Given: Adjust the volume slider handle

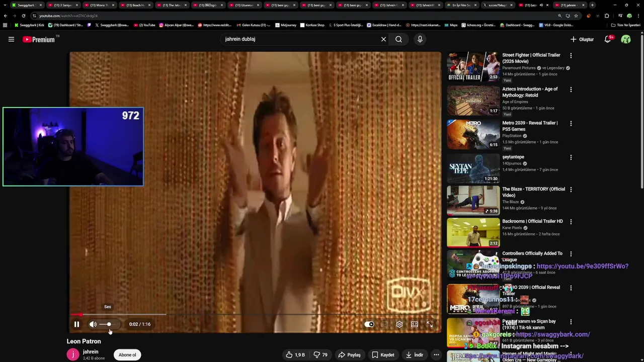Looking at the screenshot, I should pos(109,324).
